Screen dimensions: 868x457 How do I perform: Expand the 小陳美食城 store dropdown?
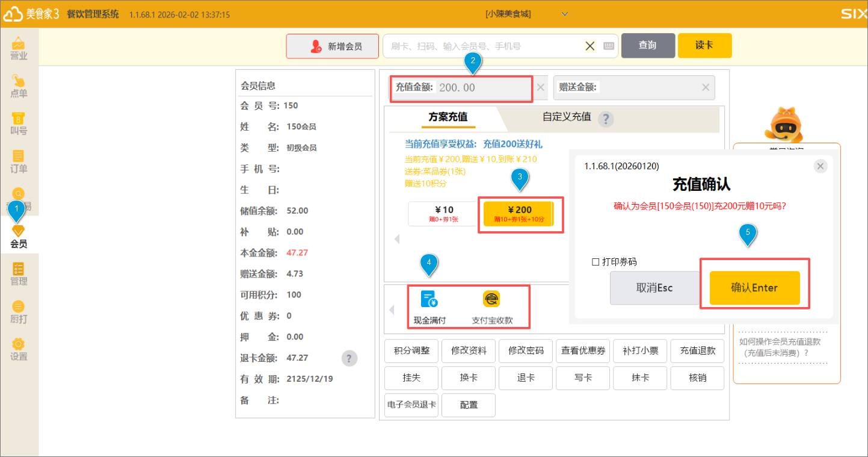(564, 14)
